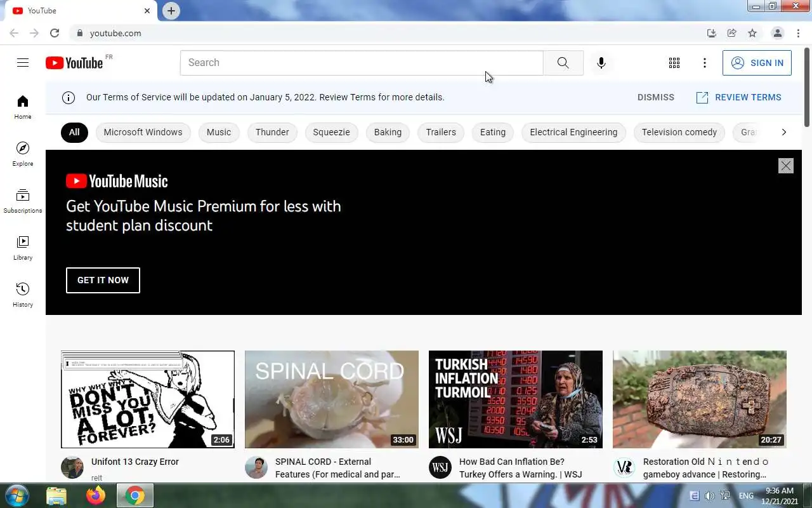Click ENG language indicator
This screenshot has height=508, width=812.
pyautogui.click(x=746, y=496)
